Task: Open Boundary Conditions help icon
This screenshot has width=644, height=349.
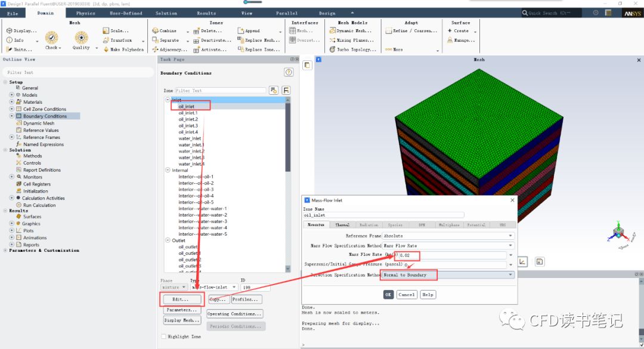Action: tap(289, 72)
